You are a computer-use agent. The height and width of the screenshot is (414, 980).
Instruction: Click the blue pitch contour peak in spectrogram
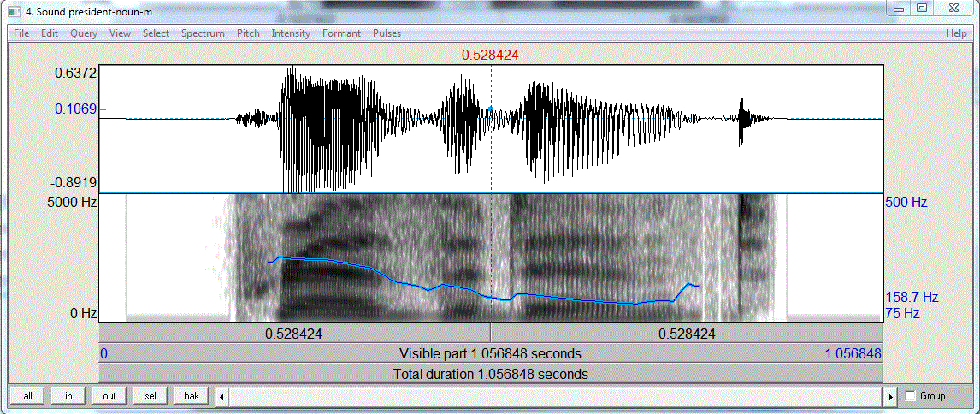(280, 257)
